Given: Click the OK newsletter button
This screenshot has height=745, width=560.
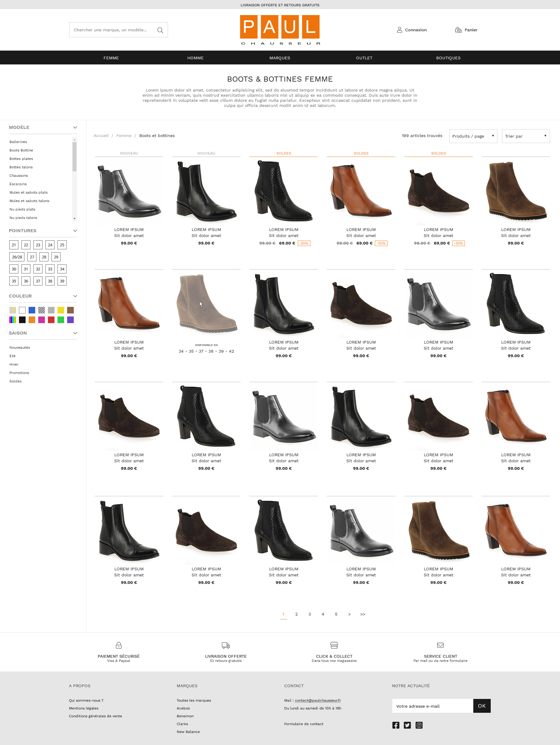Looking at the screenshot, I should pyautogui.click(x=482, y=706).
